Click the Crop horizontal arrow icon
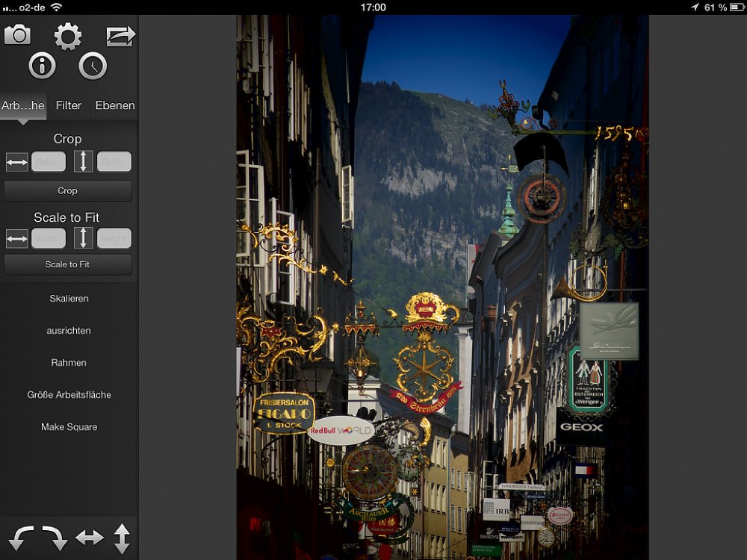The width and height of the screenshot is (747, 560). [16, 162]
